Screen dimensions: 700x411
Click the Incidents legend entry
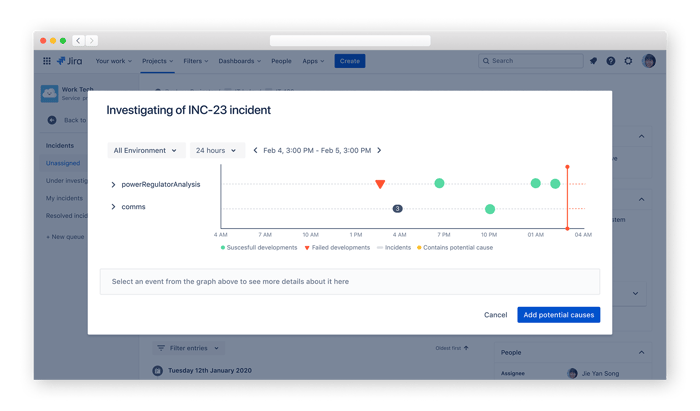coord(394,248)
